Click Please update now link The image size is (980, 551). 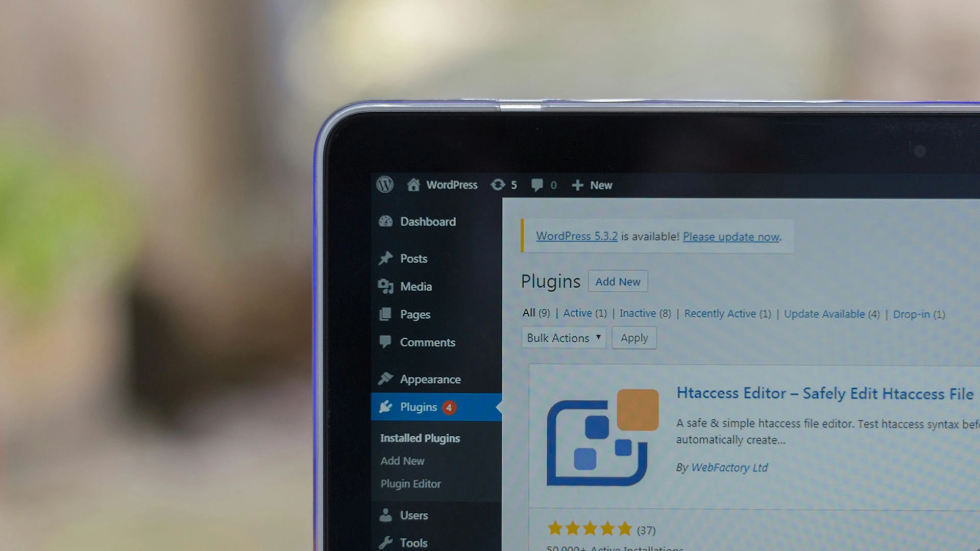pos(730,236)
